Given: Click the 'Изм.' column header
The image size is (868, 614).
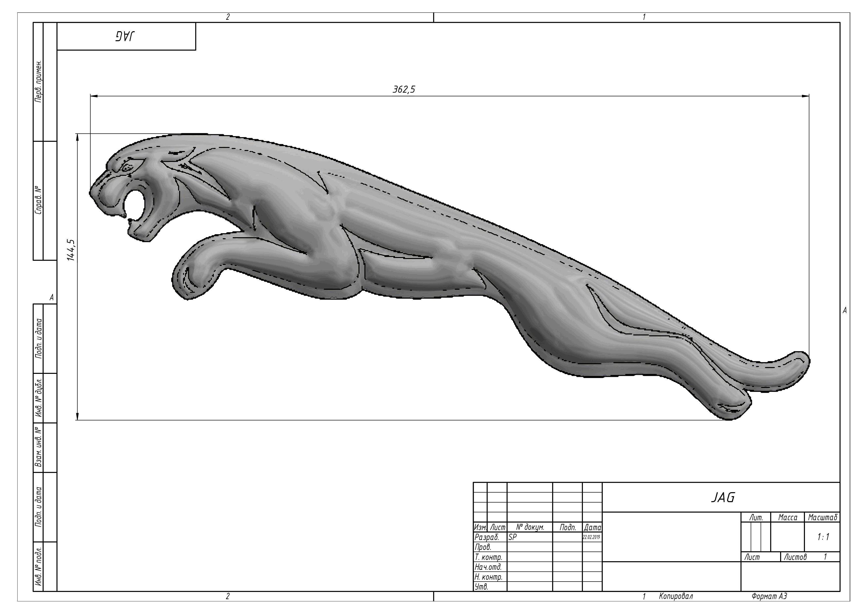Looking at the screenshot, I should tap(480, 527).
